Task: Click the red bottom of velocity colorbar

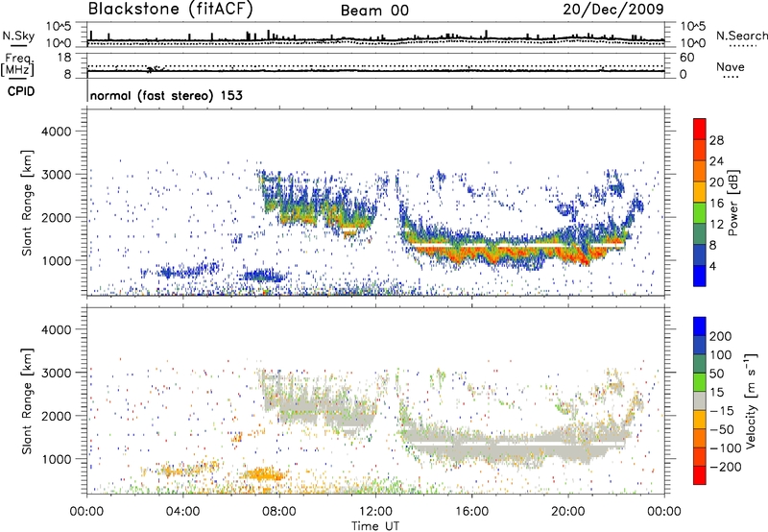Action: tap(700, 475)
